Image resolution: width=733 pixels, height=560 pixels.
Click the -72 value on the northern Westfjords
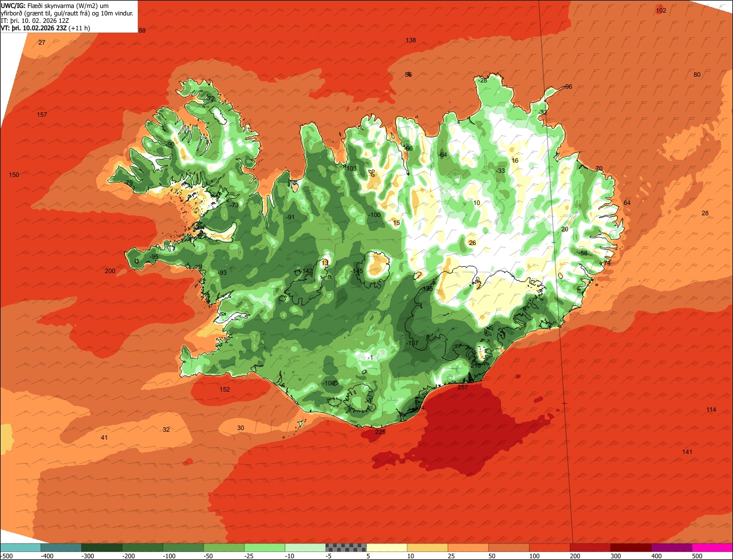pyautogui.click(x=210, y=98)
